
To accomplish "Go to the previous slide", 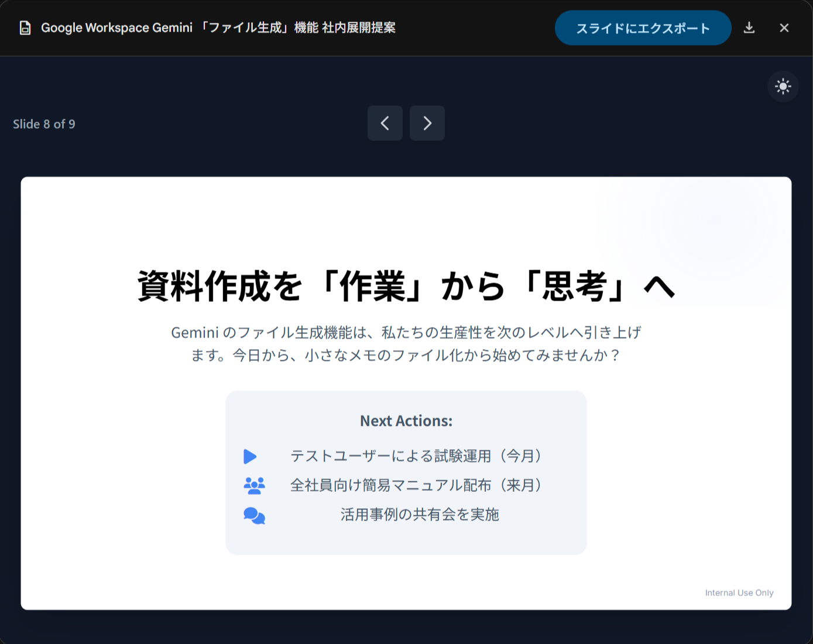I will pyautogui.click(x=385, y=123).
